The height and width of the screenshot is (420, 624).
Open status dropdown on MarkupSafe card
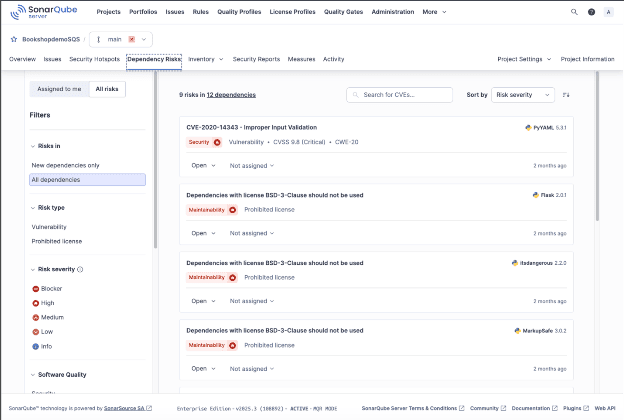pos(203,369)
